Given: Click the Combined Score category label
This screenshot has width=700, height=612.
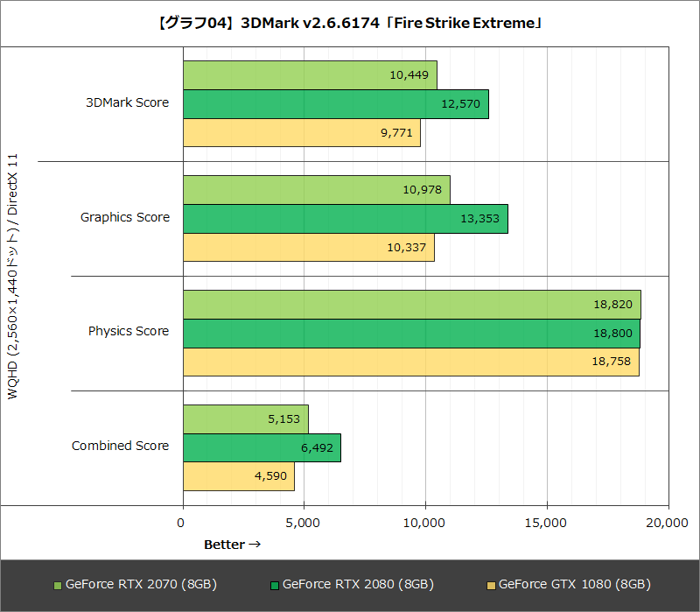Looking at the screenshot, I should (120, 446).
